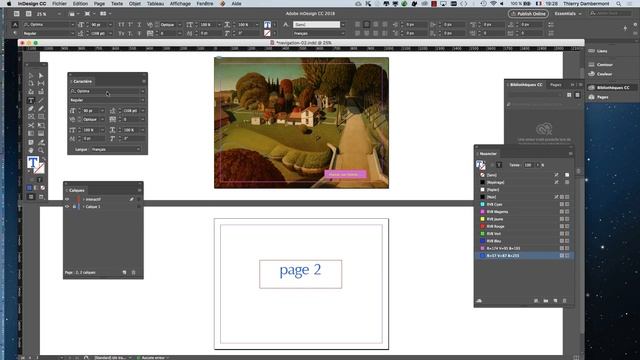Select the Rectangle tool
This screenshot has height=360, width=640.
click(41, 117)
